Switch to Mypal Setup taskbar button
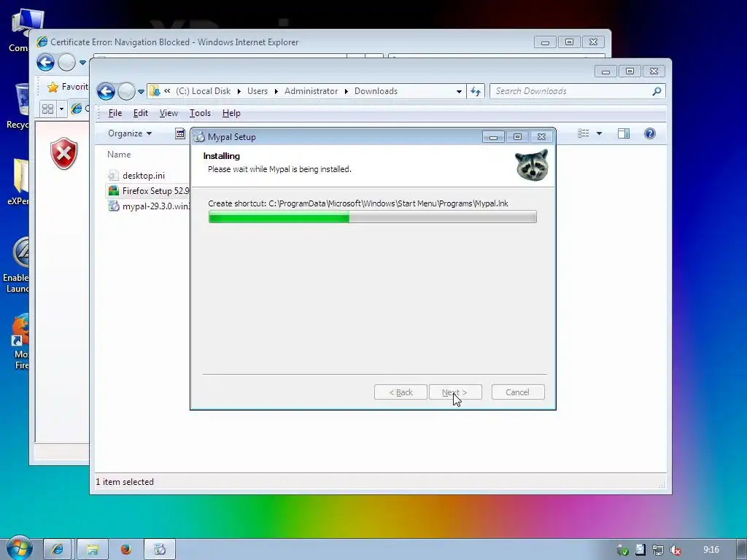Screen dimensions: 747x560 (x=160, y=550)
